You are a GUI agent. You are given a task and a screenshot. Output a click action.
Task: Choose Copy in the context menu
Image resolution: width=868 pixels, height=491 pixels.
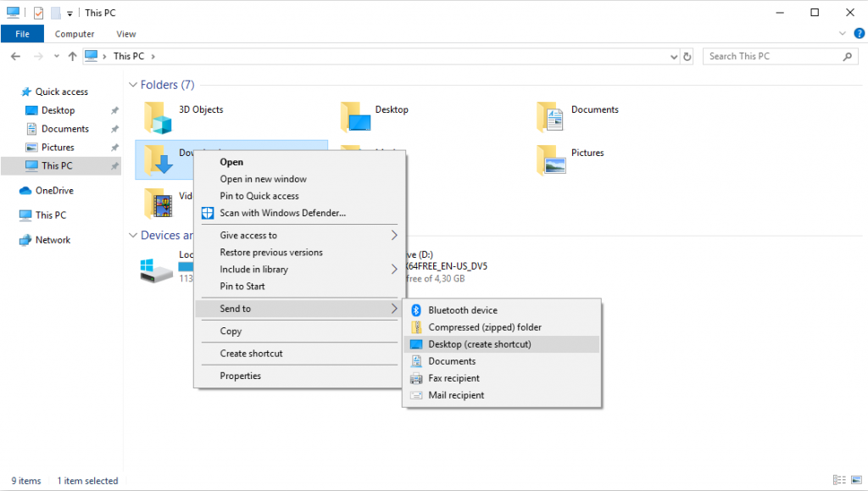pyautogui.click(x=231, y=331)
